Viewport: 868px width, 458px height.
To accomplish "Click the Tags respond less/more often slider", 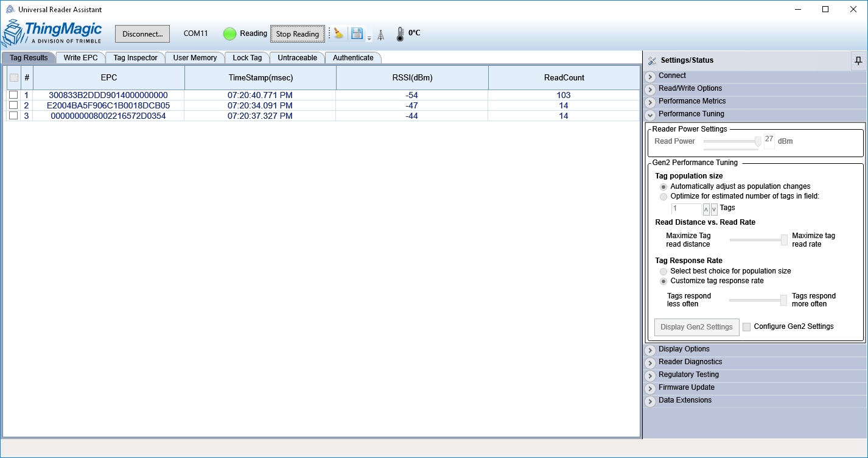I will tap(758, 300).
